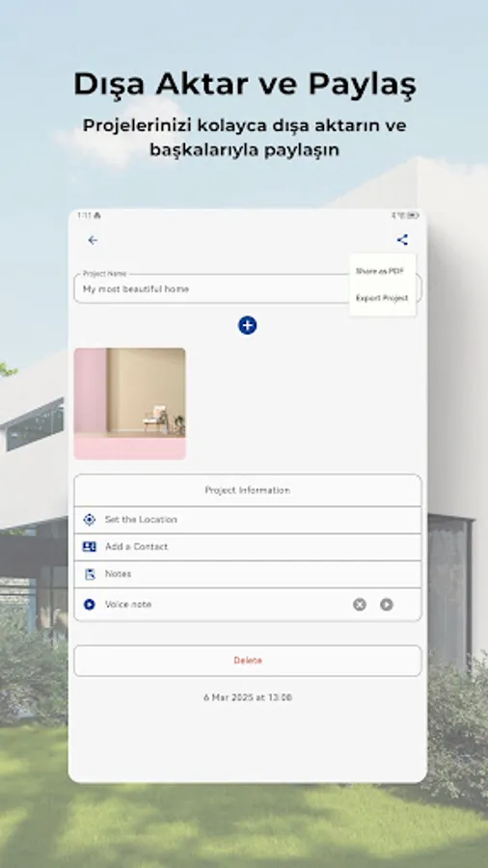
Task: Open Set the Location row
Action: tap(248, 520)
